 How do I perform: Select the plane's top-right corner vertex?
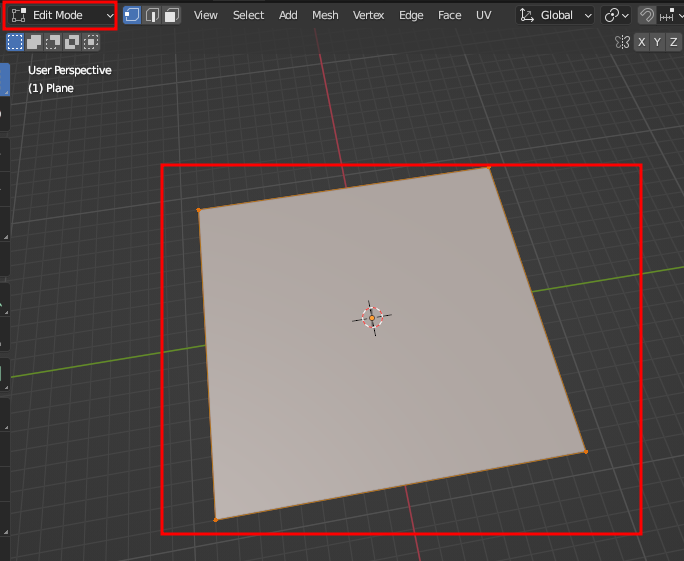tap(489, 168)
